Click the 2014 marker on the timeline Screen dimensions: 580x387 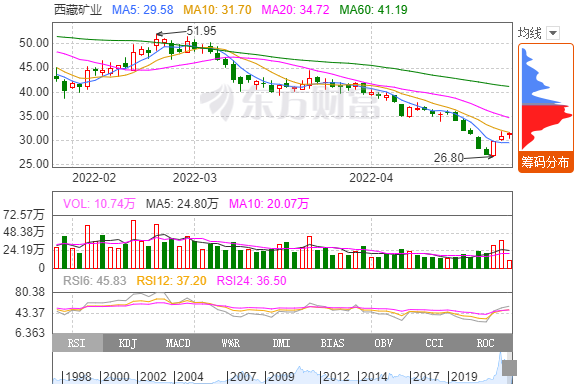(374, 377)
